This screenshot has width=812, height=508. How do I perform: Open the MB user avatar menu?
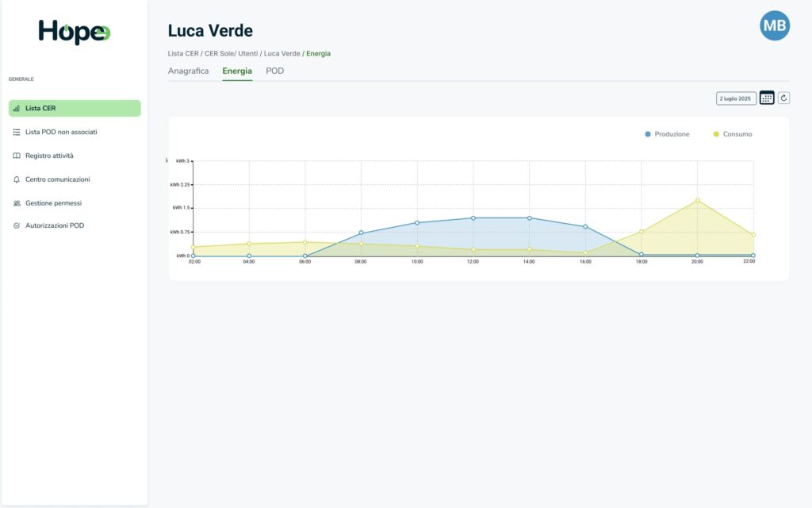click(775, 26)
